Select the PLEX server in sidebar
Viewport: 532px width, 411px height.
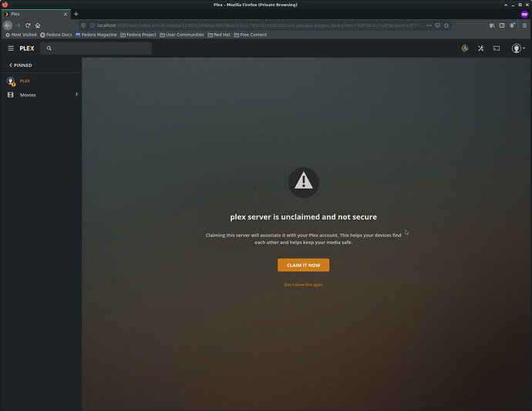tap(25, 81)
